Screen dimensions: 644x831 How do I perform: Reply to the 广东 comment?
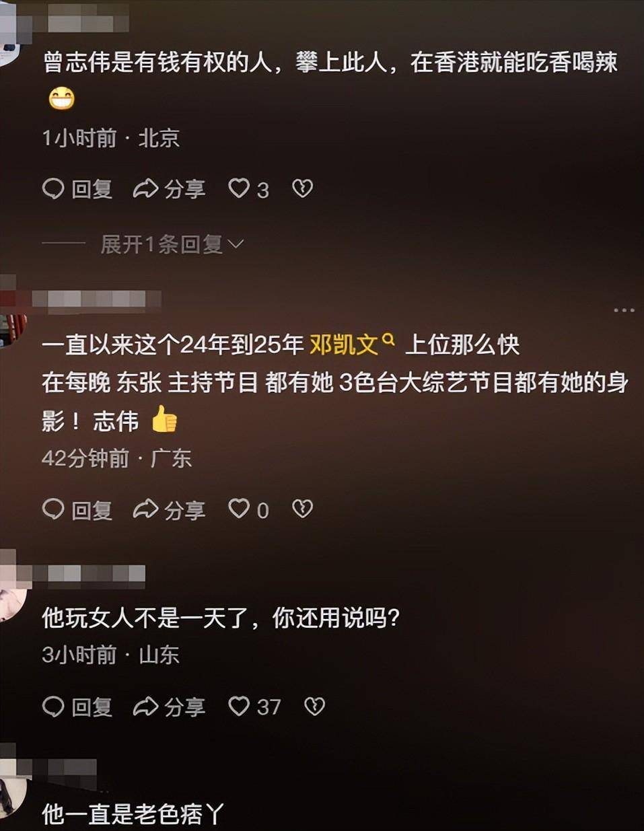point(77,509)
